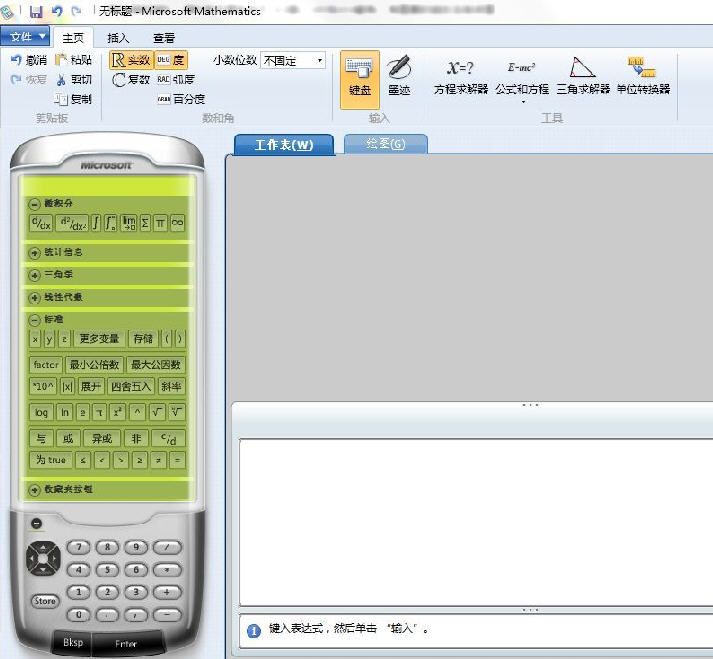Click the ln natural log key
Viewport: 713px width, 659px height.
click(65, 413)
